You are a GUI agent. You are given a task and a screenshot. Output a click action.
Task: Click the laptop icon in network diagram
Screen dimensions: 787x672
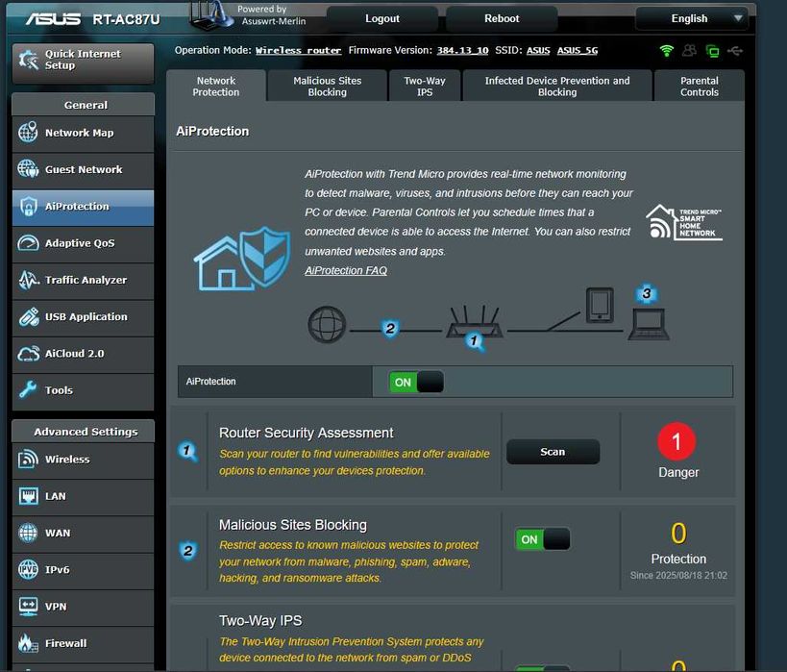tap(649, 324)
